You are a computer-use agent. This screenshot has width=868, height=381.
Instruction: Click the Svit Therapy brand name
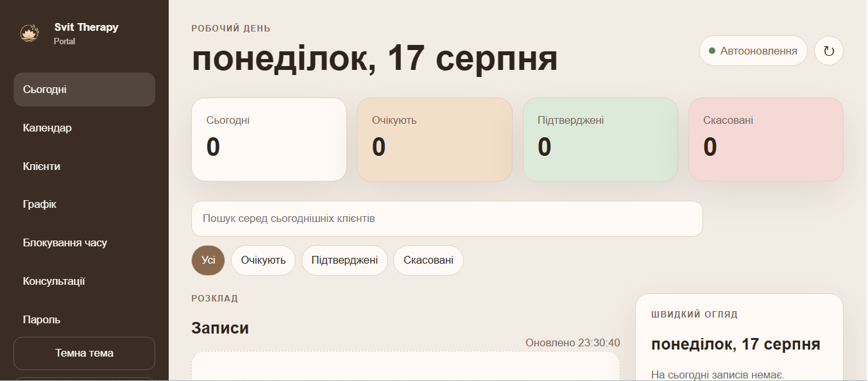click(x=87, y=27)
